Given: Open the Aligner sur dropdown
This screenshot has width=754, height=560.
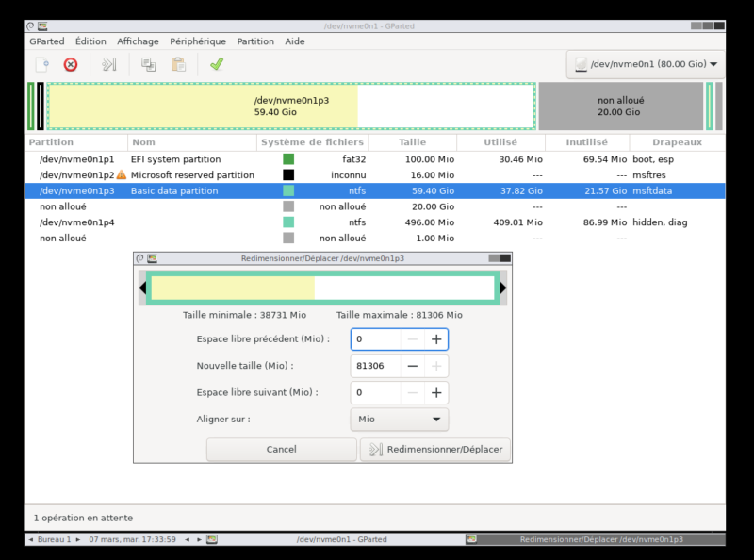Looking at the screenshot, I should tap(399, 420).
